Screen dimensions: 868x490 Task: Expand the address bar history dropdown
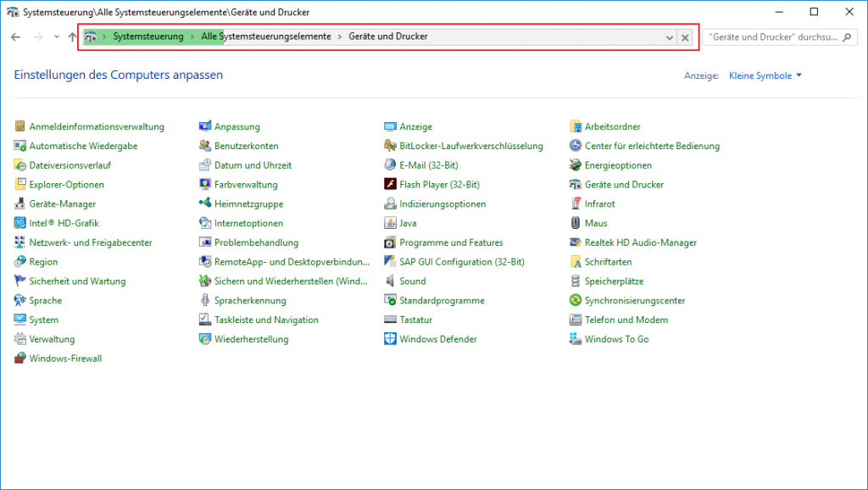pyautogui.click(x=670, y=37)
